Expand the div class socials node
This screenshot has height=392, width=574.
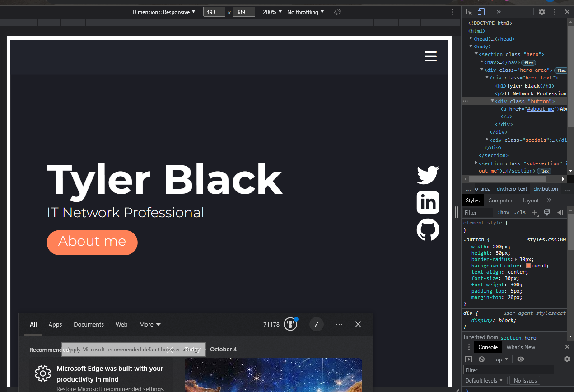tap(487, 140)
